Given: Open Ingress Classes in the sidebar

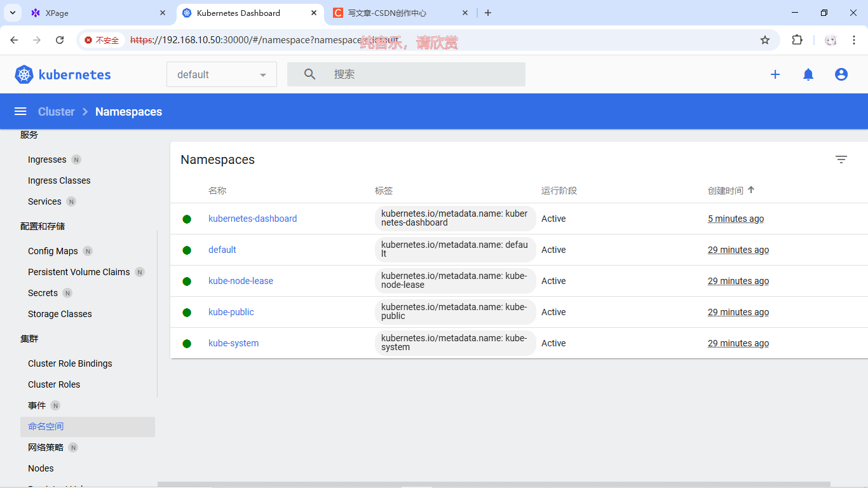Looking at the screenshot, I should click(x=59, y=180).
